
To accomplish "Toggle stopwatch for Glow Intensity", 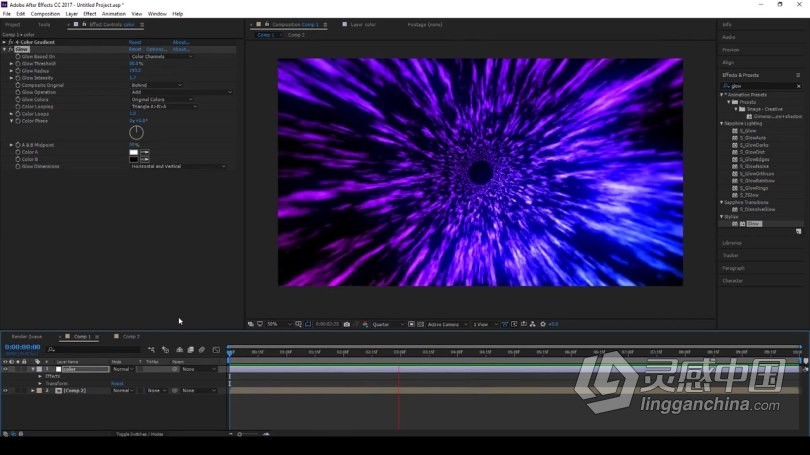I will [x=18, y=78].
